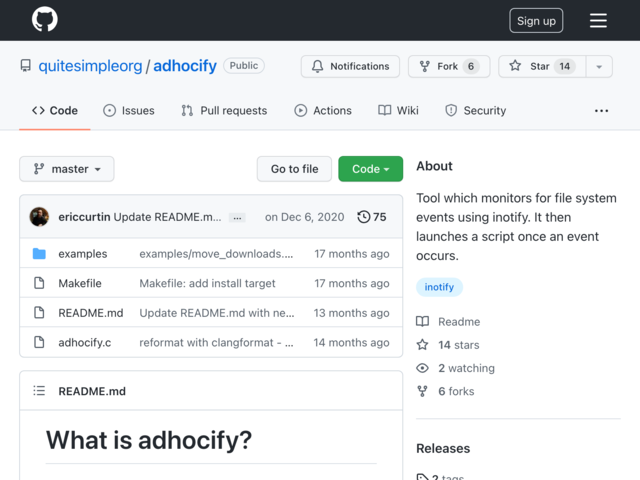Switch to the Issues tab
Screen dimensions: 640x480
click(x=129, y=111)
